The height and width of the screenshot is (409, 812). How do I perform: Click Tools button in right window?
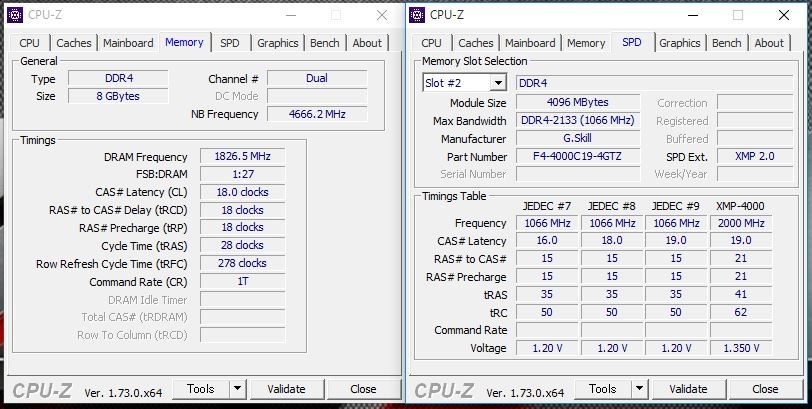[603, 389]
